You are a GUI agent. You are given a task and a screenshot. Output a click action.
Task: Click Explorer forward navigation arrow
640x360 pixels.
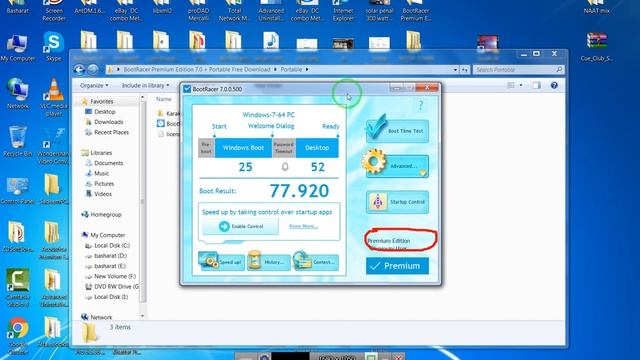click(x=93, y=70)
